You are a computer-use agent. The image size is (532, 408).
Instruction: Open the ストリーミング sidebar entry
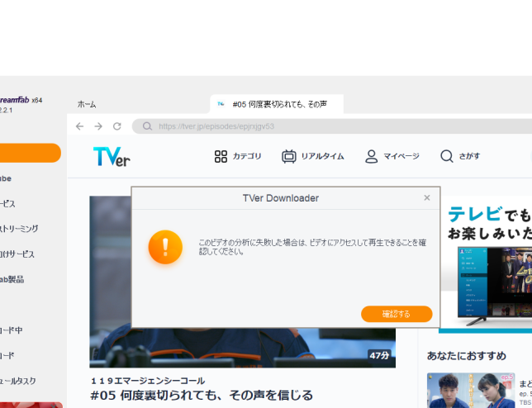click(20, 229)
